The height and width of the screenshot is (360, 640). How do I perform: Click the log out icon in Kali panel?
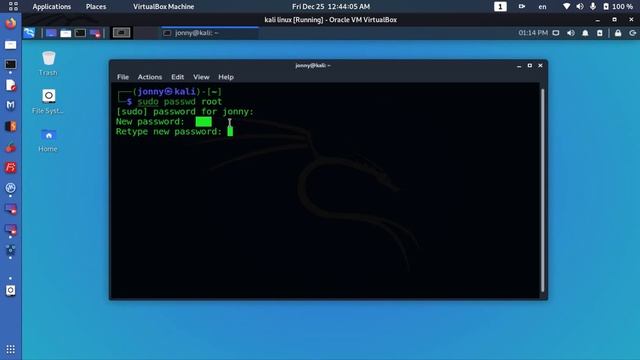pos(633,33)
